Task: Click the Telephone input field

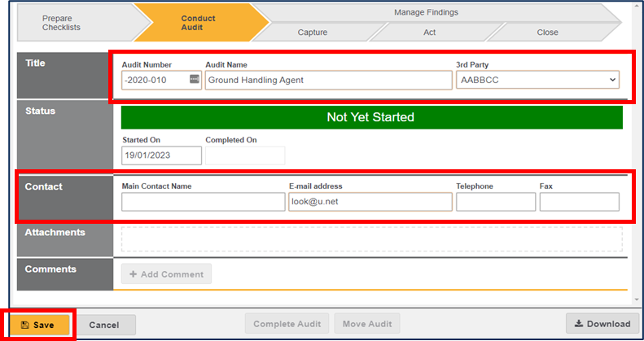Action: (495, 202)
